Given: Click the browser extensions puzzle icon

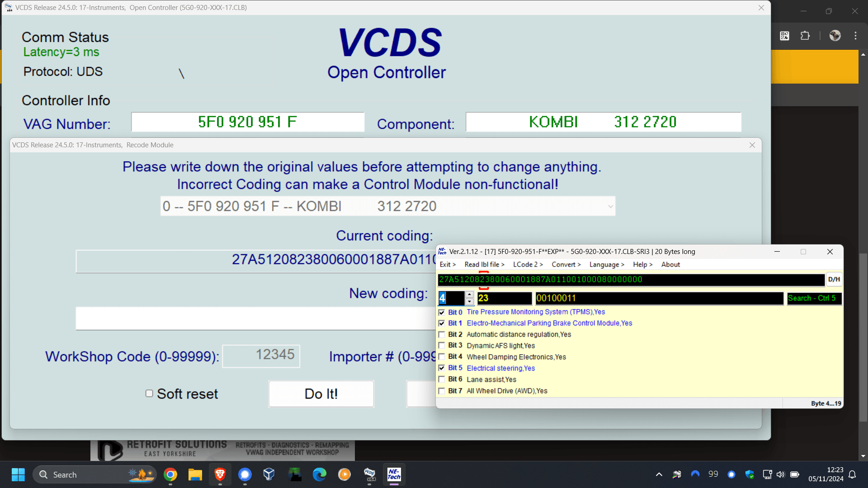Looking at the screenshot, I should (805, 36).
